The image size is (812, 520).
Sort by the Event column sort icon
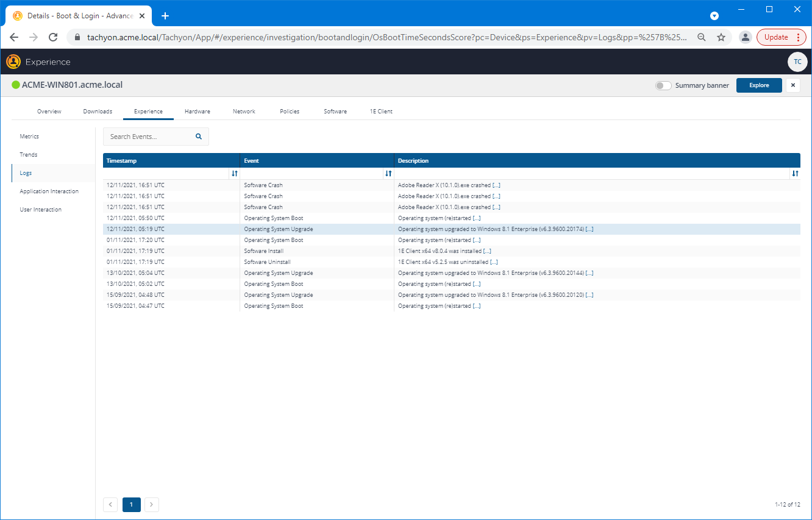coord(388,174)
